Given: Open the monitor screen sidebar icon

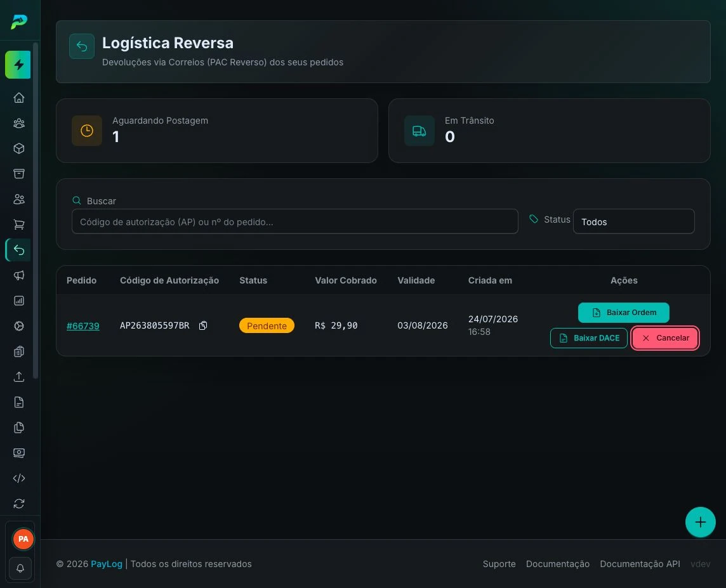Looking at the screenshot, I should pyautogui.click(x=19, y=453).
